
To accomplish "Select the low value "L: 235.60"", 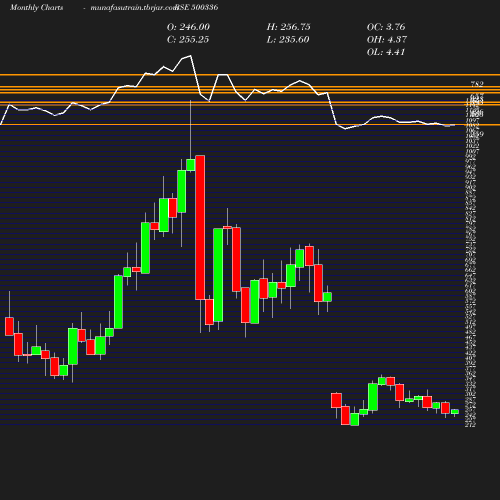I will [x=288, y=40].
